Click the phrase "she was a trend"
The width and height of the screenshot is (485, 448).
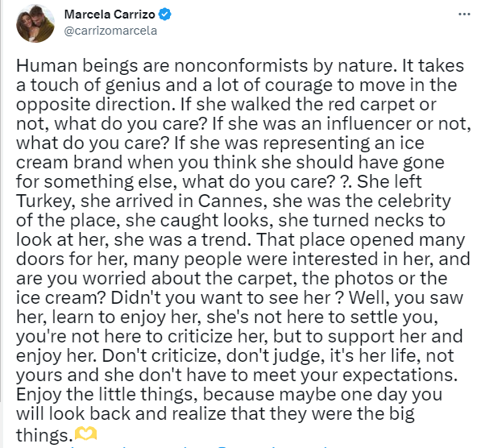[242, 223]
